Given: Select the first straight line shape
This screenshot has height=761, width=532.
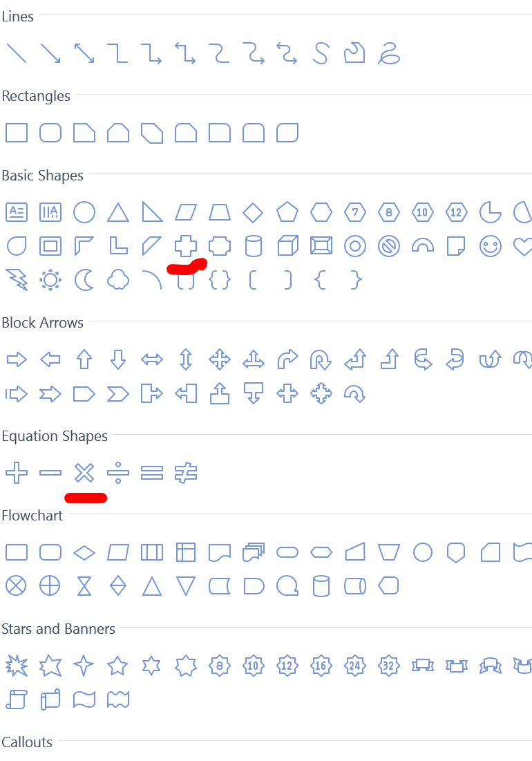Looking at the screenshot, I should (x=17, y=53).
